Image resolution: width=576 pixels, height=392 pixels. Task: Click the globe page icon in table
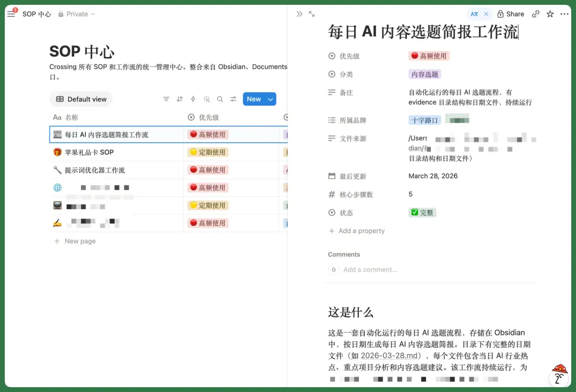pyautogui.click(x=57, y=188)
